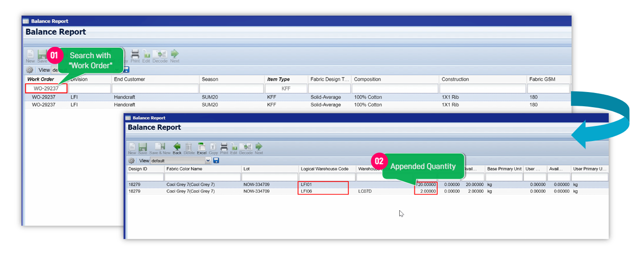This screenshot has width=644, height=267.
Task: Select second WO-29237 row in back window
Action: pos(298,105)
